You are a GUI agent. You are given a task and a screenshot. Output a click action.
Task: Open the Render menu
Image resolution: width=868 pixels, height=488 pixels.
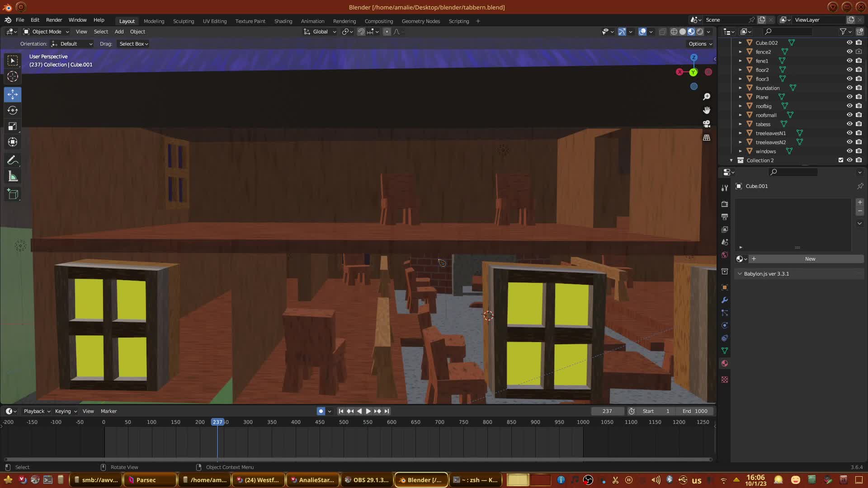(54, 20)
